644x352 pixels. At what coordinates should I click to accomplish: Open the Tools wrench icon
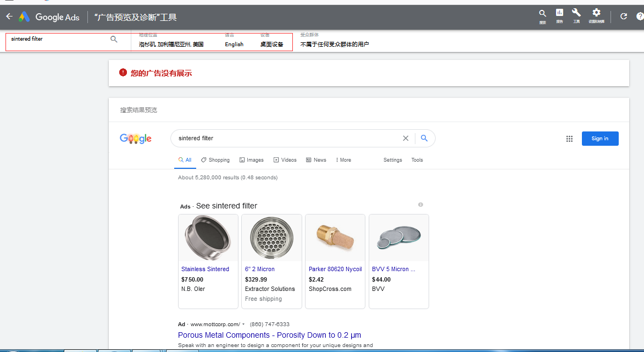click(x=576, y=13)
